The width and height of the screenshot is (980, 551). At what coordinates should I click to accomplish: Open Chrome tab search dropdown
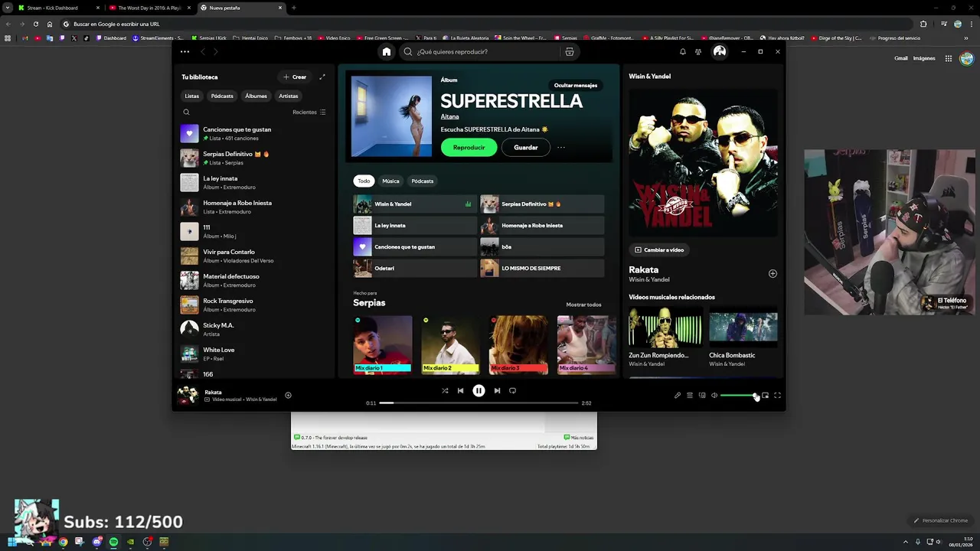click(x=8, y=8)
